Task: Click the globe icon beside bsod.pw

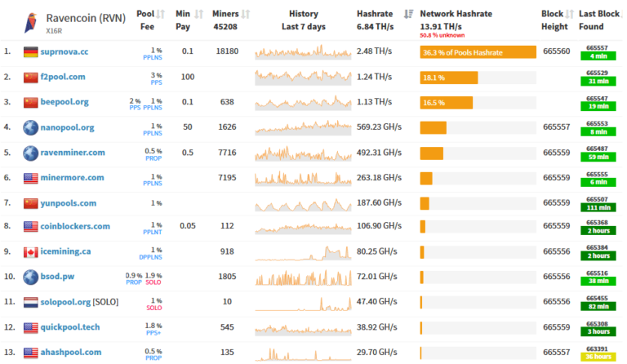Action: [x=31, y=277]
